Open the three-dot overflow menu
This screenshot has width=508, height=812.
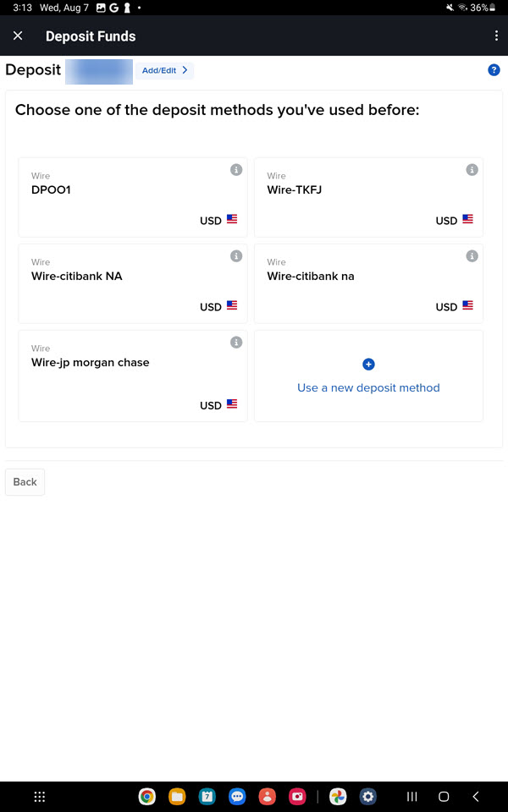tap(496, 36)
